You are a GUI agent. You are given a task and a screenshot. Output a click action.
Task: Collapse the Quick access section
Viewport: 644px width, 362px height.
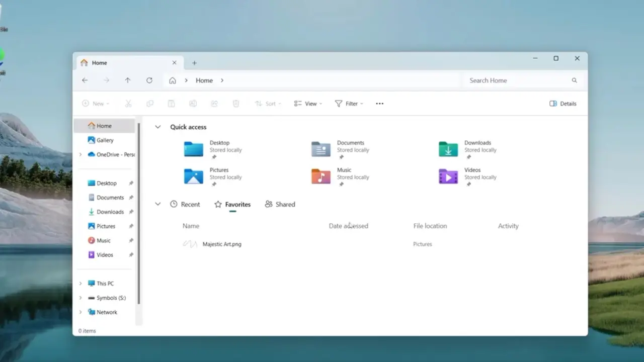(x=158, y=127)
